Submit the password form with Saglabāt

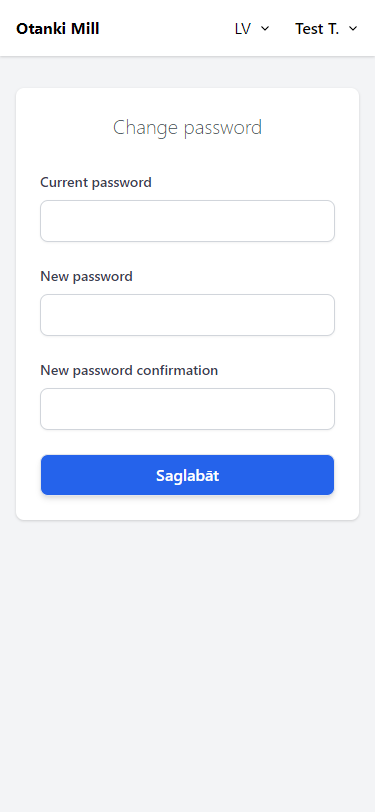188,475
